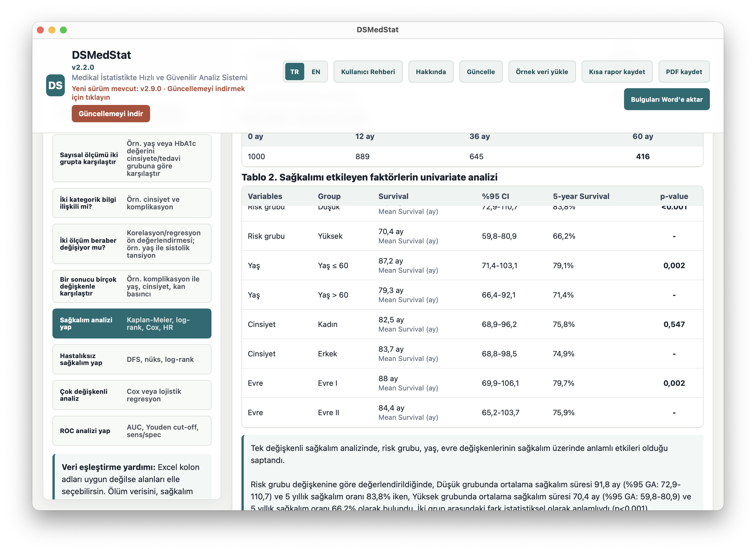Minimize the DSMedStat window

(52, 30)
